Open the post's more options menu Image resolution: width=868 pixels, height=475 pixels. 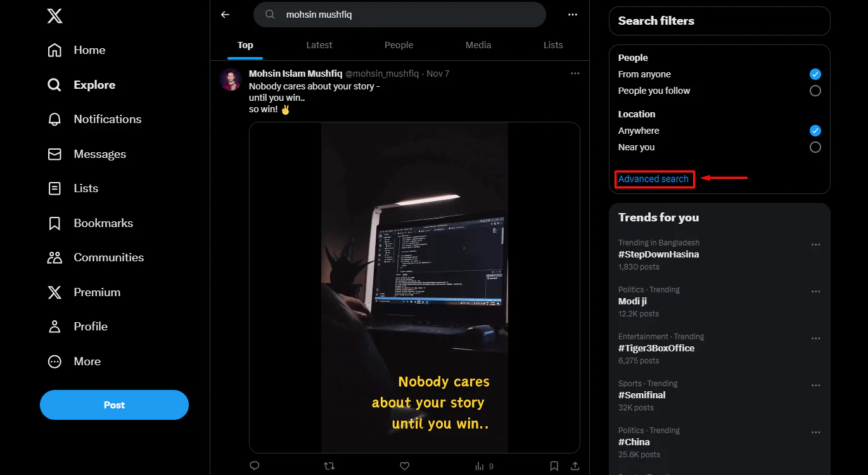(x=575, y=74)
